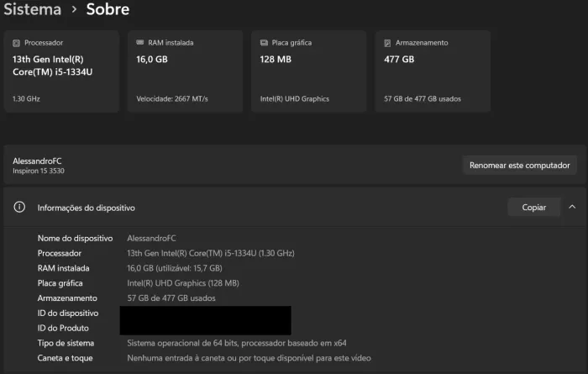Open the Placa gráfica 128 MB card
The height and width of the screenshot is (374, 588).
[308, 71]
